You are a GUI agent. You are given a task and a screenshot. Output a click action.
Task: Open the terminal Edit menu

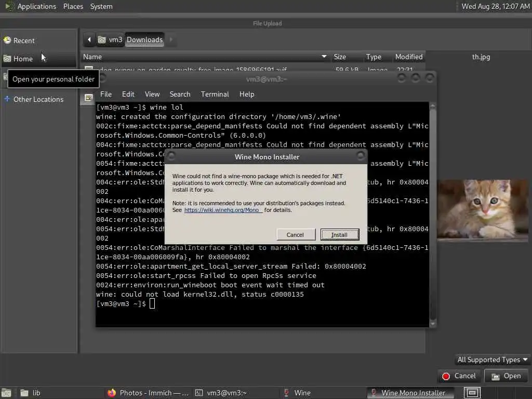click(x=128, y=95)
